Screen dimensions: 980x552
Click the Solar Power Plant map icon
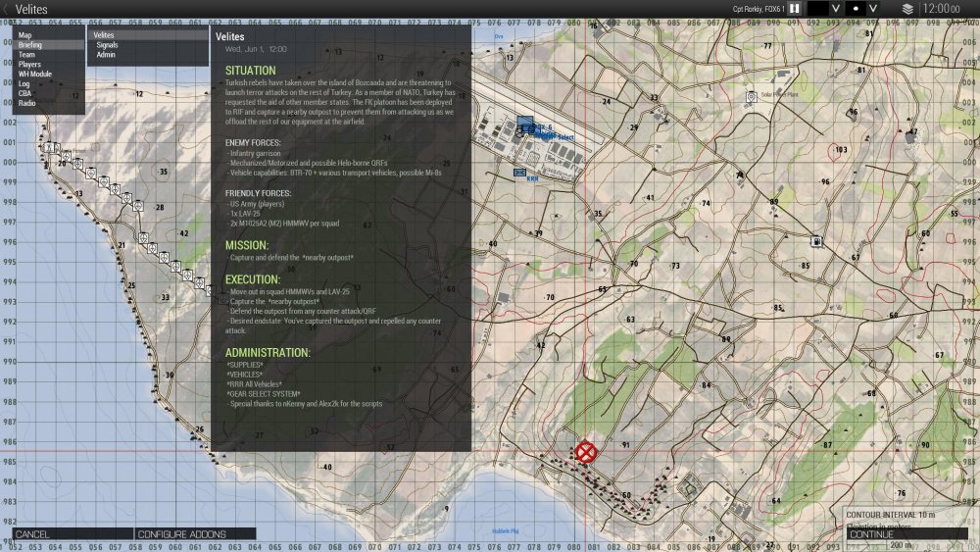(751, 96)
